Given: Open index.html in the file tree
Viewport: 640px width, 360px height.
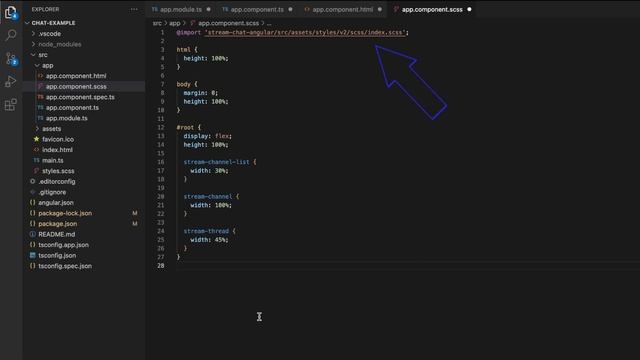Looking at the screenshot, I should tap(58, 150).
